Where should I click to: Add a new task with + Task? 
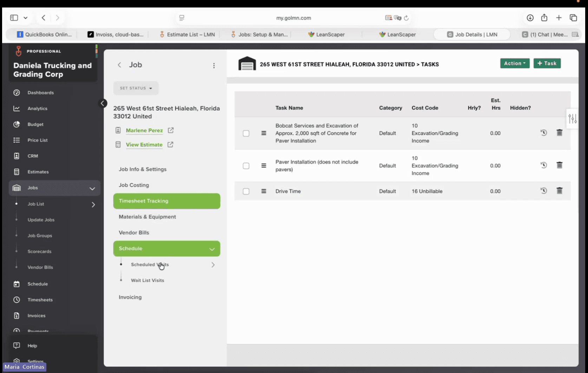pos(547,63)
